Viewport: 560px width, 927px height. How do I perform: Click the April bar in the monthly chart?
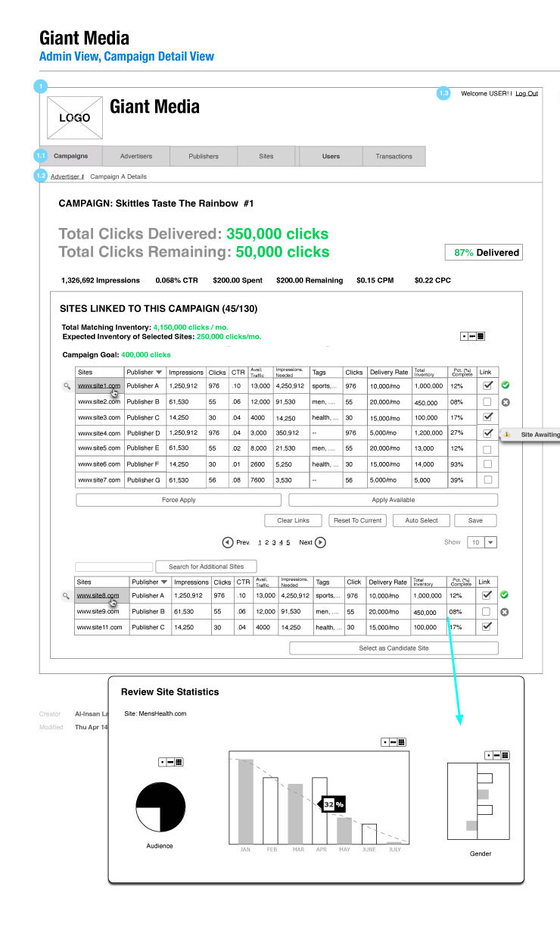pos(319,810)
